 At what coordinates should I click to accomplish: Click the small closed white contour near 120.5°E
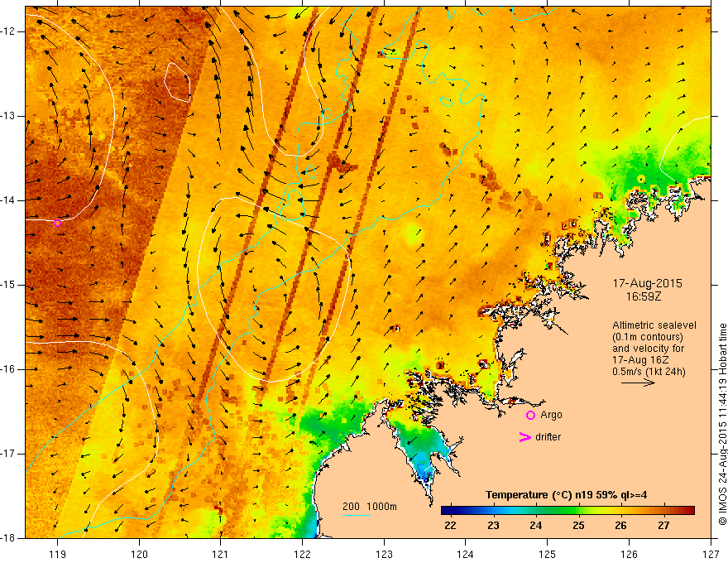coord(177,82)
